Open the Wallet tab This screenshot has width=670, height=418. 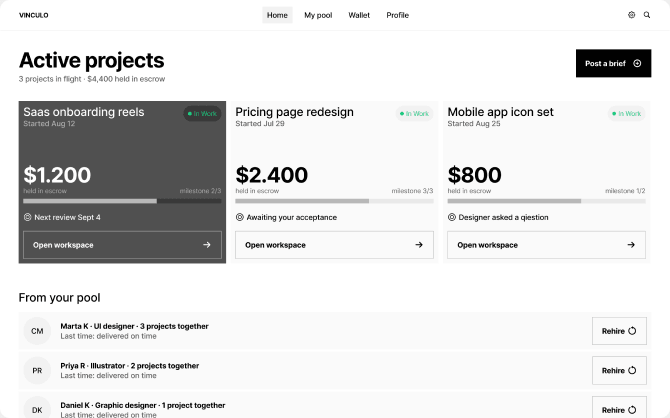point(359,15)
